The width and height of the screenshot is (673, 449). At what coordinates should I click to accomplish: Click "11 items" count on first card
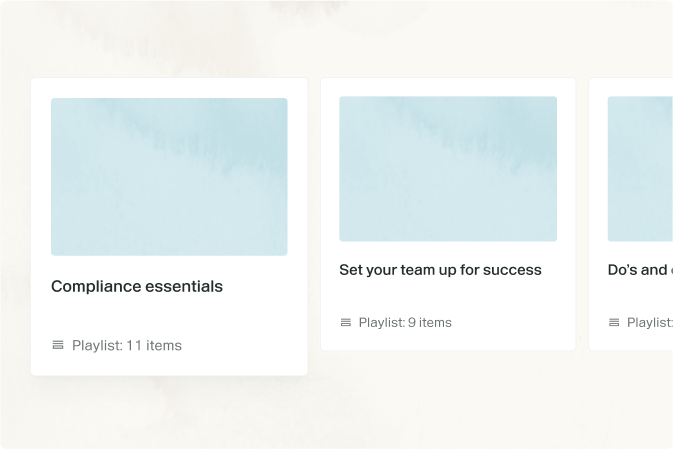(154, 346)
